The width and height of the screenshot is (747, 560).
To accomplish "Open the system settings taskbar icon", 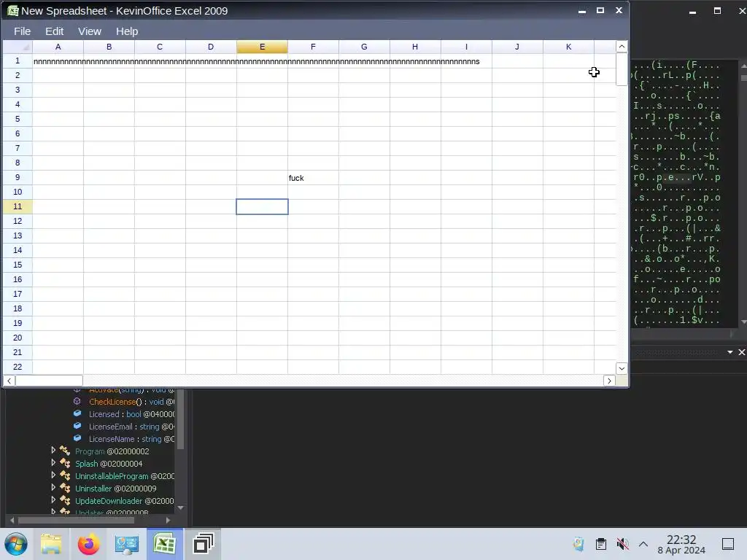I will (127, 544).
